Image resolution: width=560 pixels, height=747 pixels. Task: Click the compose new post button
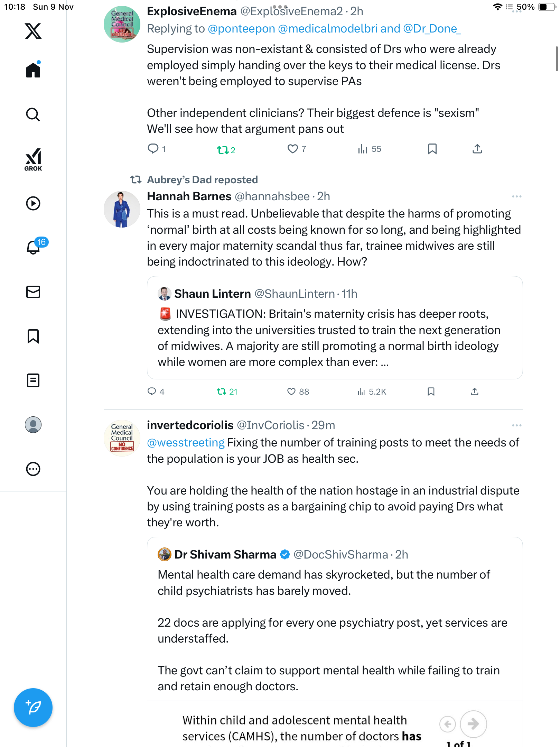[x=33, y=708]
